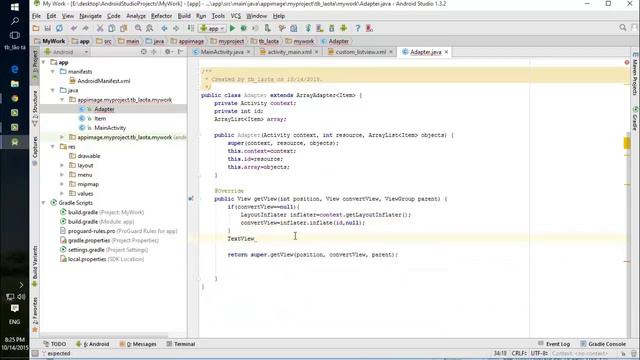Toggle the Captures side tool window
The height and width of the screenshot is (360, 640).
click(x=35, y=151)
